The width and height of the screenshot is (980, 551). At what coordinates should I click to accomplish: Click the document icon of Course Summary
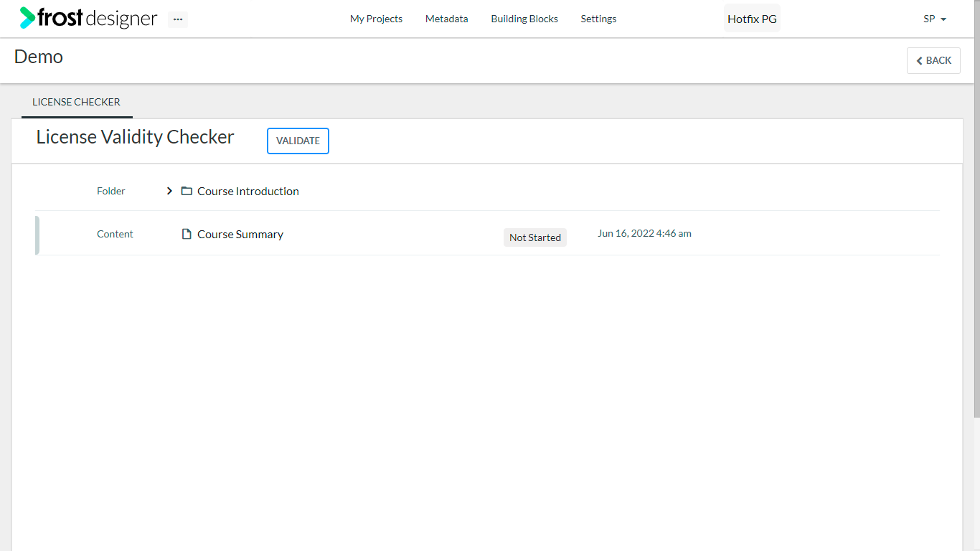pos(187,234)
